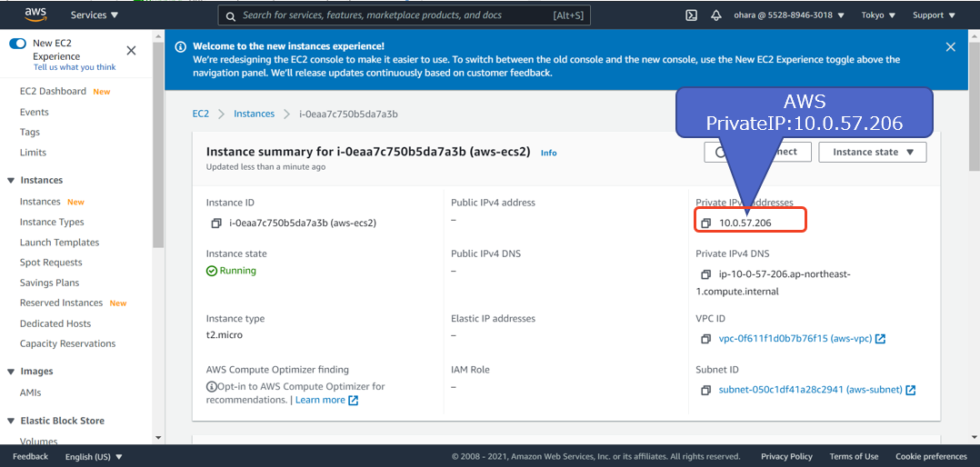Screen dimensions: 980x467
Task: Click the sidebar scroll-down arrow
Action: tap(157, 438)
